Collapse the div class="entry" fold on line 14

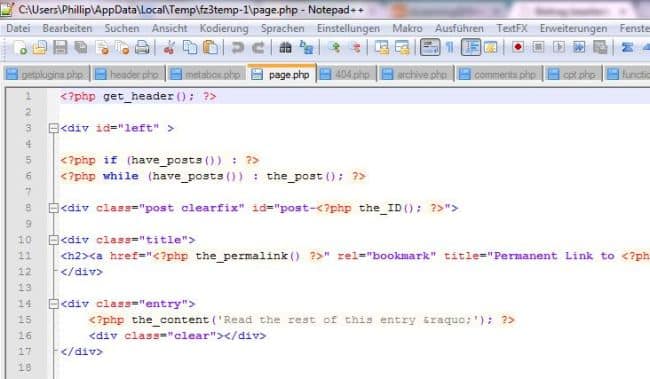click(x=53, y=304)
